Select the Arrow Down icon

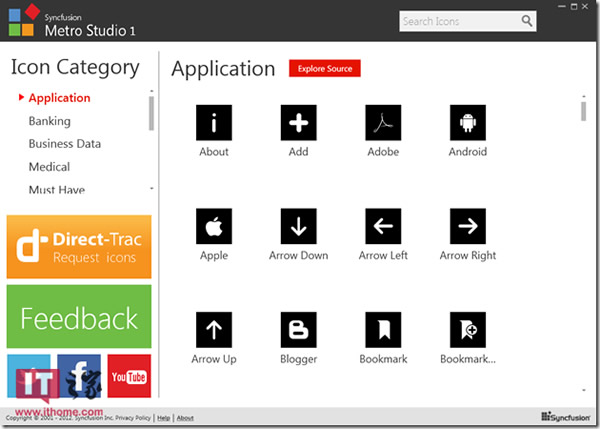[298, 227]
